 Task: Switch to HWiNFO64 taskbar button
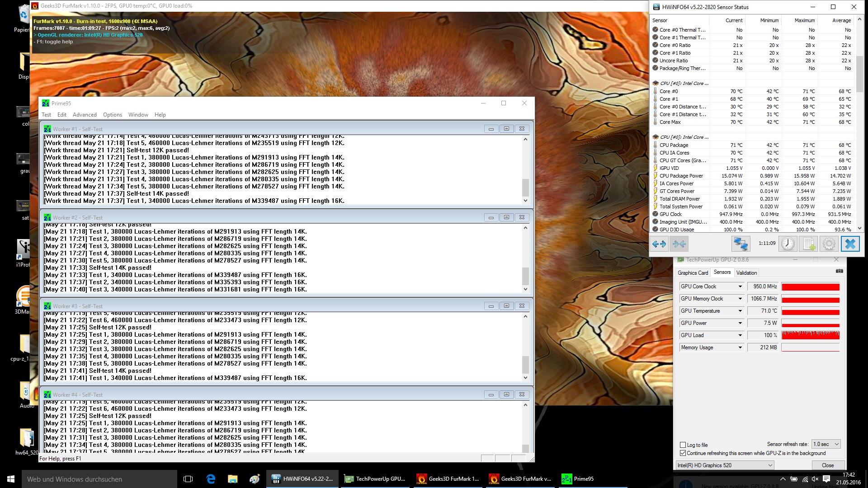[302, 479]
